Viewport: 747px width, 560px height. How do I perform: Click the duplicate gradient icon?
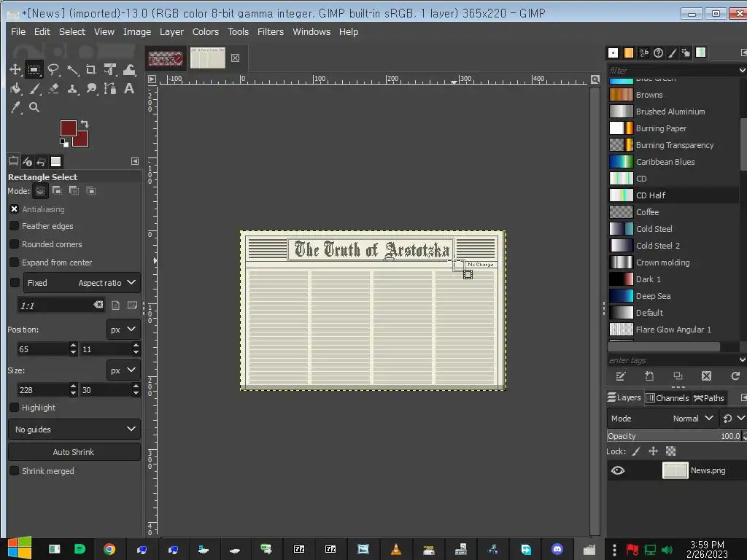click(x=678, y=376)
